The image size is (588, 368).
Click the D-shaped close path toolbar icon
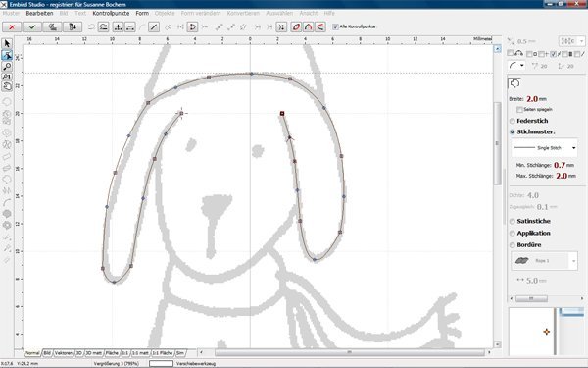[192, 27]
